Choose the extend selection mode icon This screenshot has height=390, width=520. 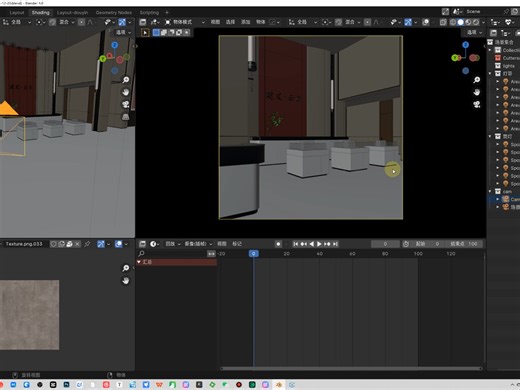pyautogui.click(x=164, y=32)
